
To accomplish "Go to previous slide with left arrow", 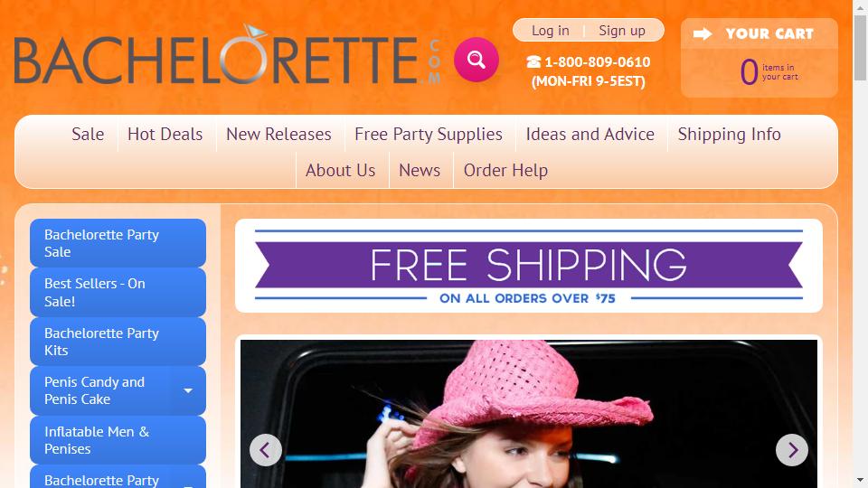I will pyautogui.click(x=266, y=450).
